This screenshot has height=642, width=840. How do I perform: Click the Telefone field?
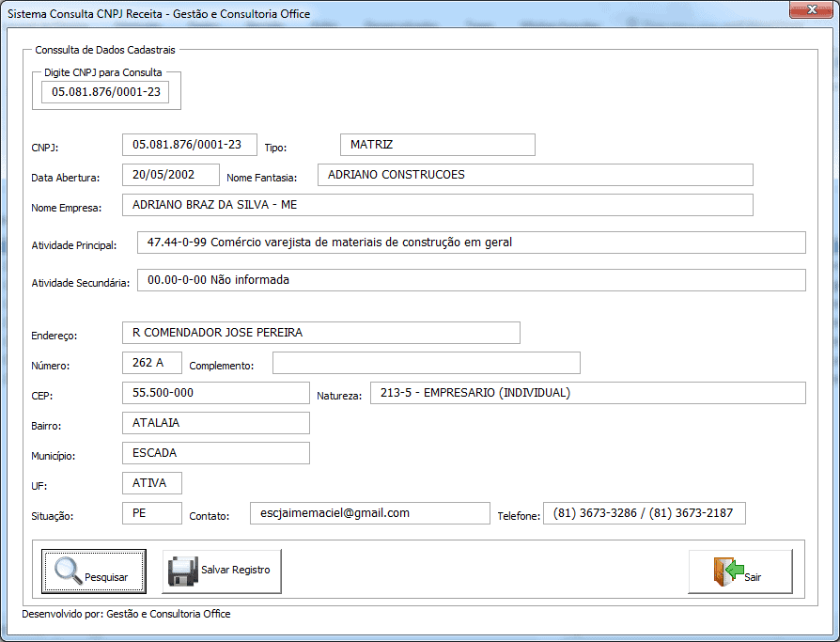click(x=644, y=513)
